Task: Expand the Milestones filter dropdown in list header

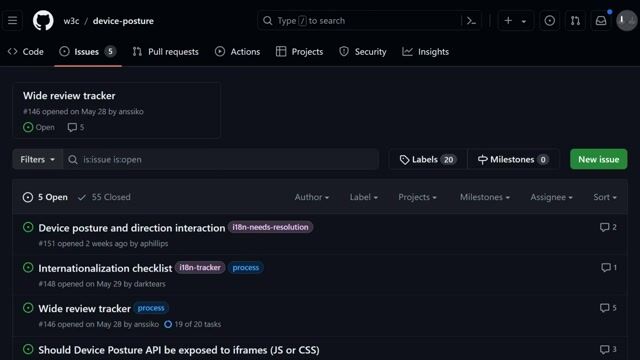Action: 485,197
